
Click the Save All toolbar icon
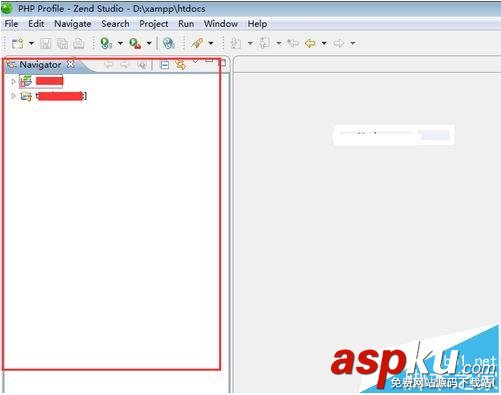(62, 44)
